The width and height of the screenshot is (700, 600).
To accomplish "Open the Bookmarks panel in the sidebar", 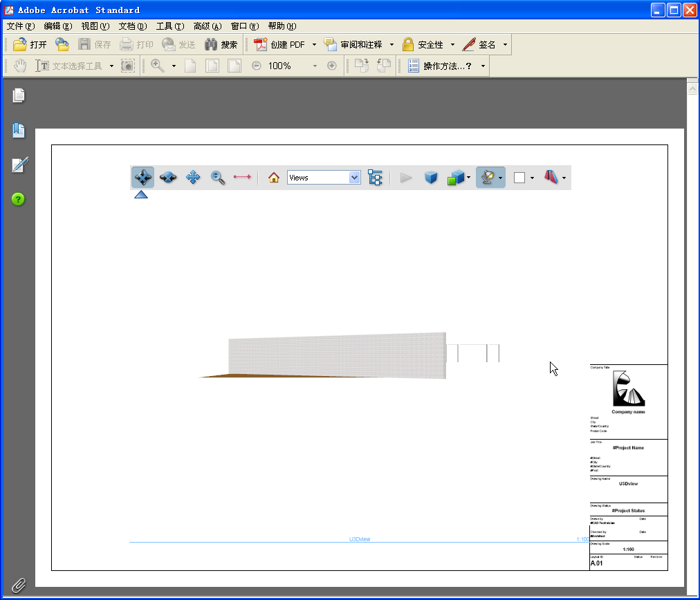I will click(x=18, y=130).
